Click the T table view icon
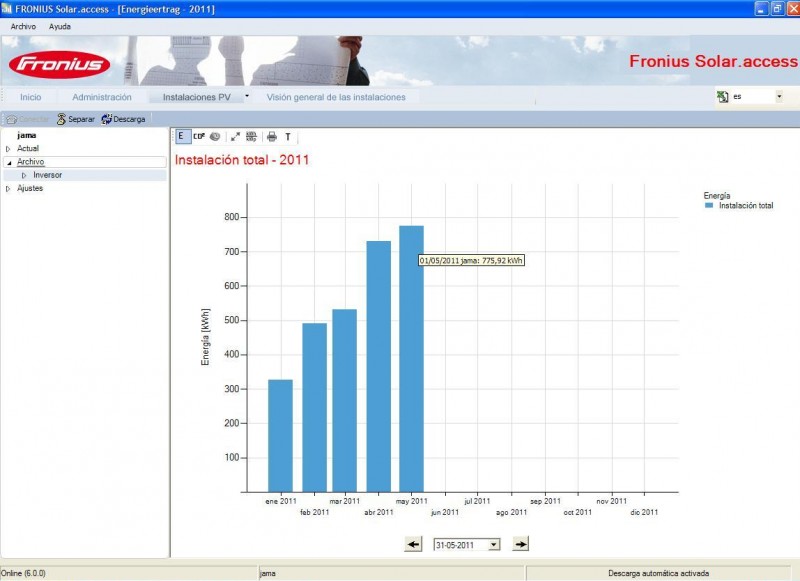The image size is (800, 581). (x=288, y=137)
